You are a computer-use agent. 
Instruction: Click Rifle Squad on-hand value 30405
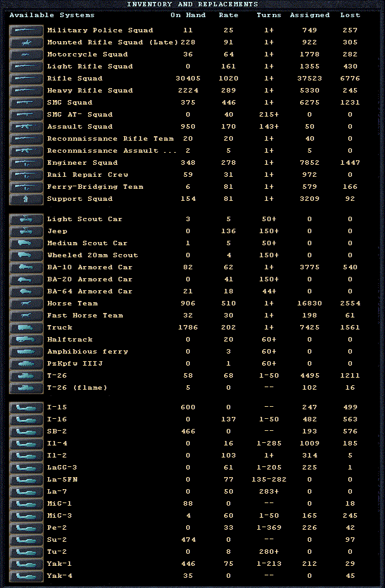point(188,79)
